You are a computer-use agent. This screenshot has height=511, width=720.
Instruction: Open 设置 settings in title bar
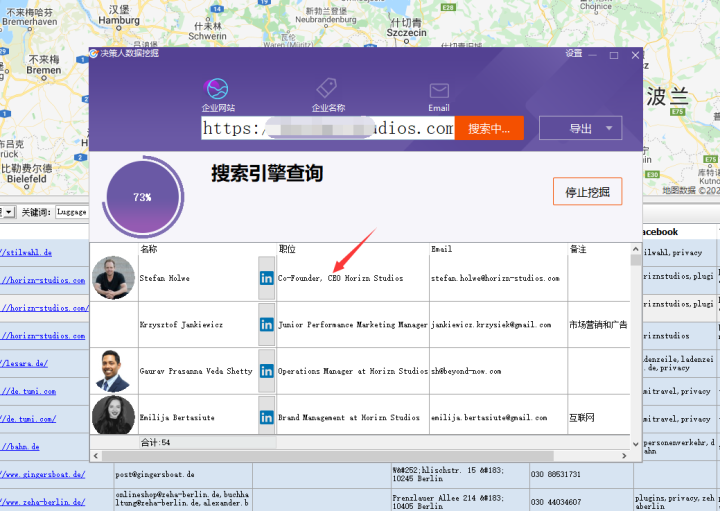coord(574,54)
